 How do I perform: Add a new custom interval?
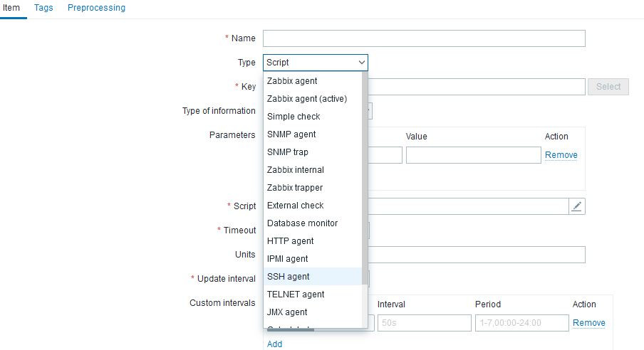[x=274, y=344]
